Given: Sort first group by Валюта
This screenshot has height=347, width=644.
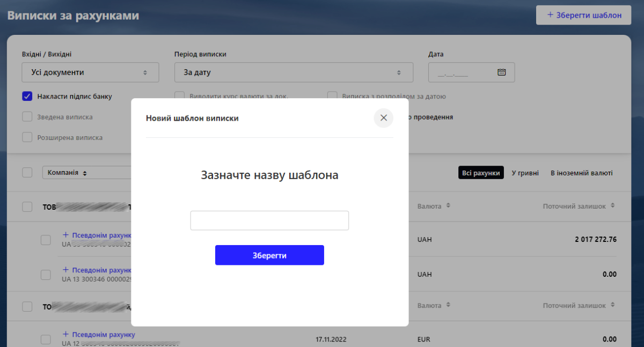Looking at the screenshot, I should [x=434, y=206].
